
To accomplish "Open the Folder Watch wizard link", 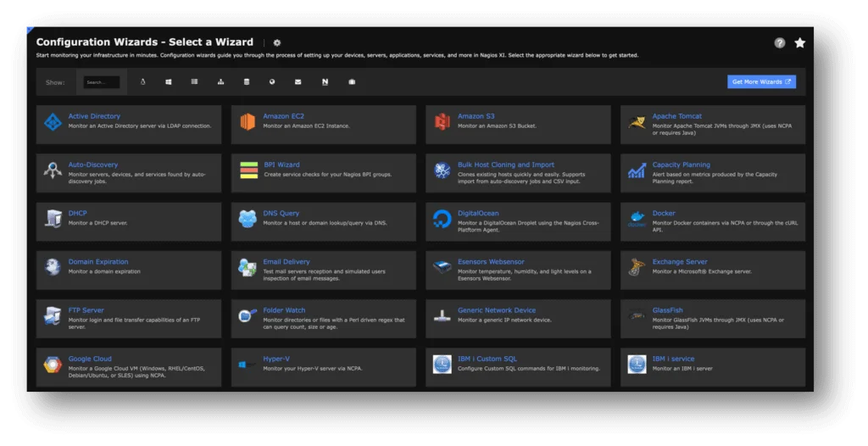I will click(x=284, y=310).
